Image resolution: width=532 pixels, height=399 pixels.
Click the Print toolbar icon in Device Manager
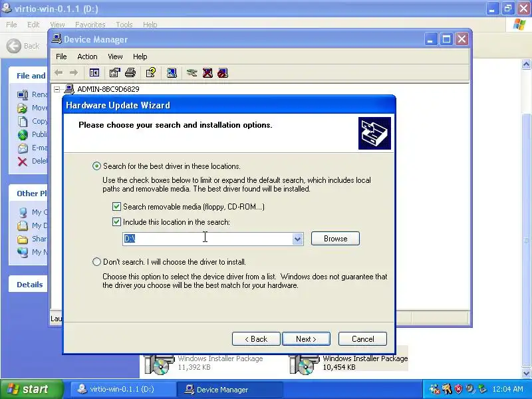pos(130,72)
